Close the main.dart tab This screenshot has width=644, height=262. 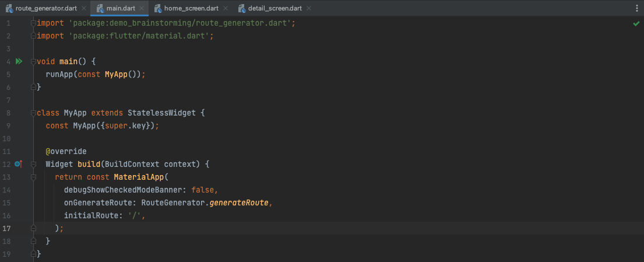point(142,8)
